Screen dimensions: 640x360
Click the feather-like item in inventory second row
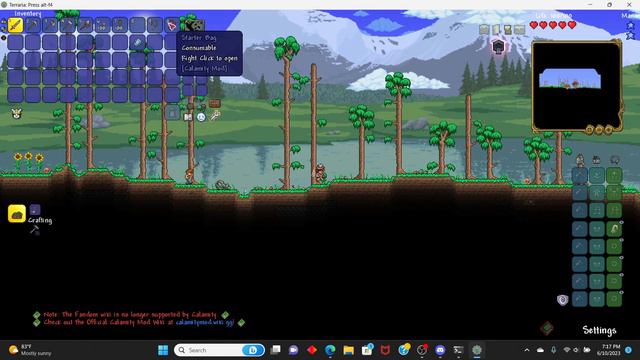[137, 42]
